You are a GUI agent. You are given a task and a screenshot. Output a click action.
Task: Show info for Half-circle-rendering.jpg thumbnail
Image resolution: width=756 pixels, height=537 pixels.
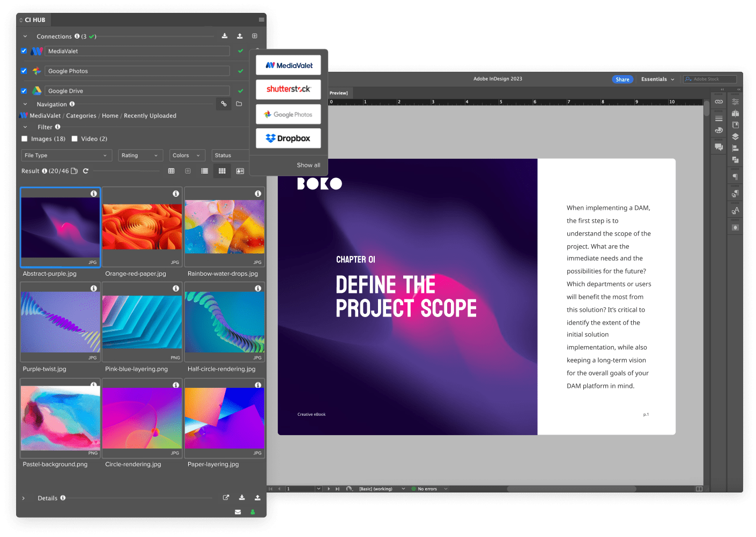point(258,288)
